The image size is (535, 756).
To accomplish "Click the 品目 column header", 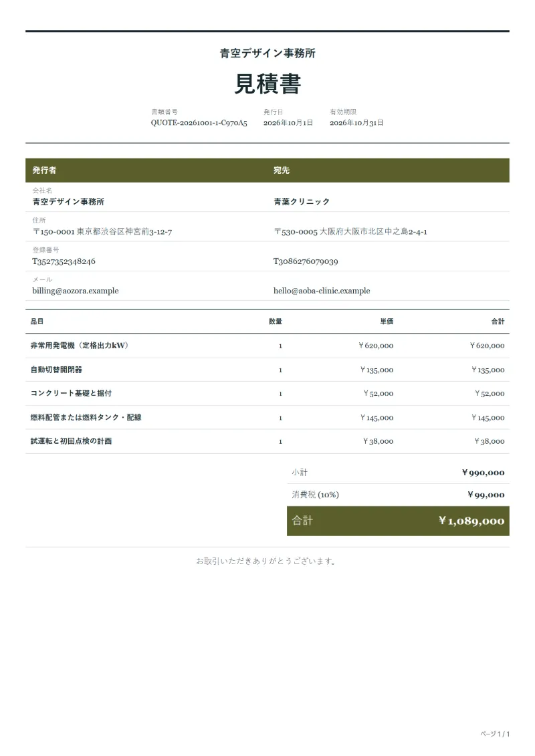I will tap(37, 321).
